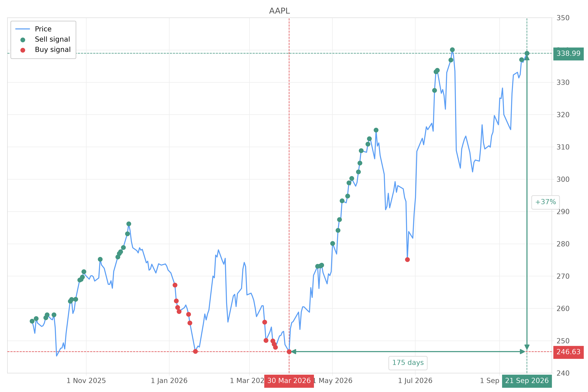The width and height of the screenshot is (588, 392).
Task: Click the buy signal dot at 30 Mar 2026
Action: click(x=289, y=352)
